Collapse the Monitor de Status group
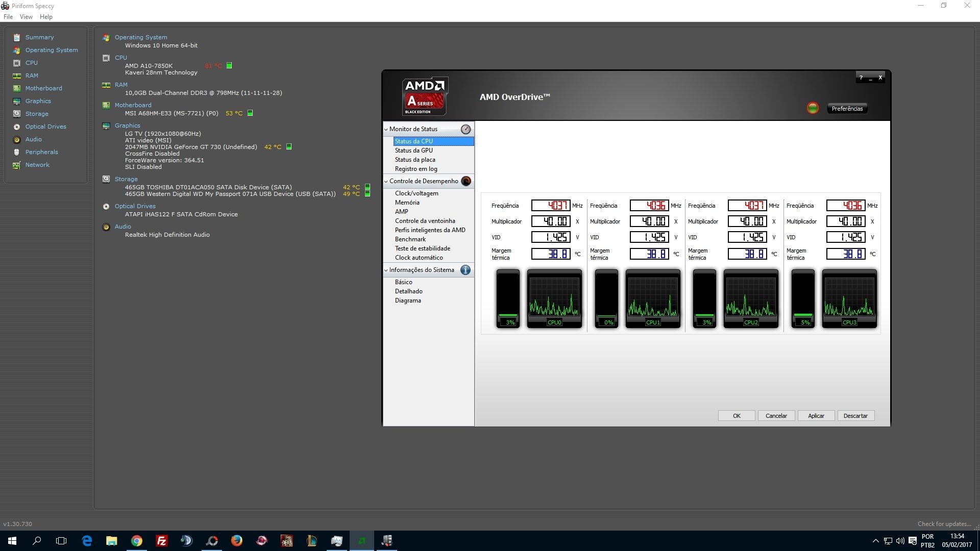Image resolution: width=980 pixels, height=551 pixels. pyautogui.click(x=386, y=130)
